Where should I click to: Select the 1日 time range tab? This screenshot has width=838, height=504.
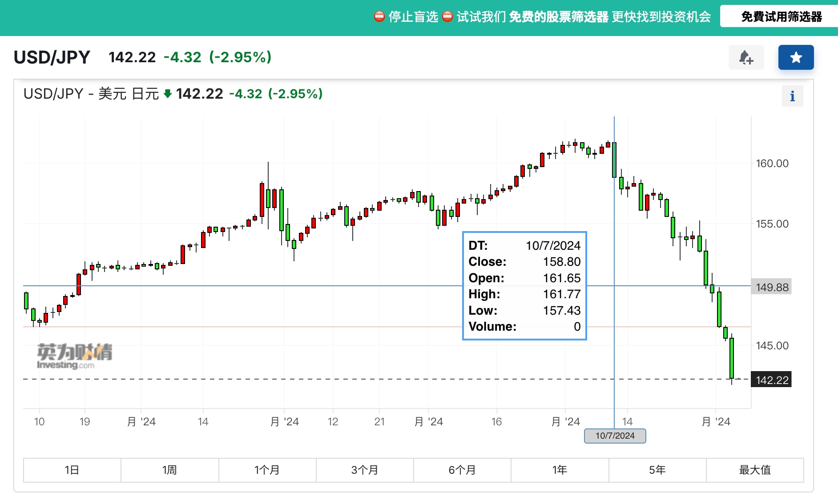click(x=72, y=470)
